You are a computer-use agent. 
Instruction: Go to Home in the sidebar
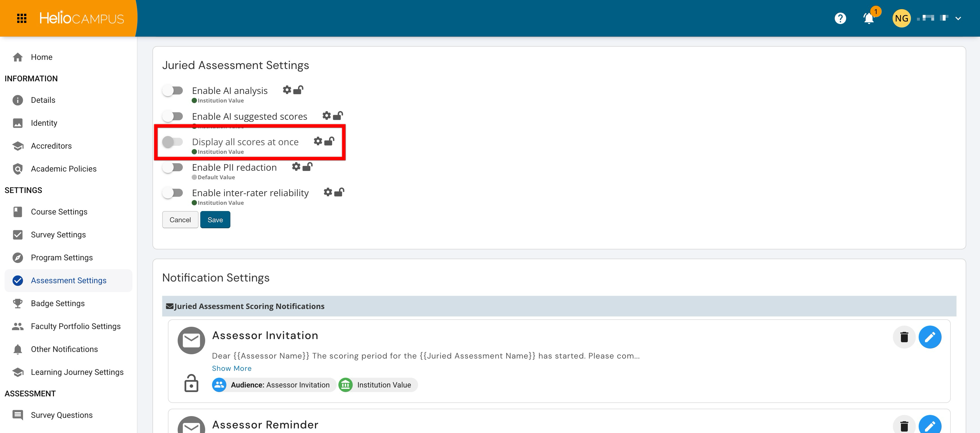tap(68, 57)
